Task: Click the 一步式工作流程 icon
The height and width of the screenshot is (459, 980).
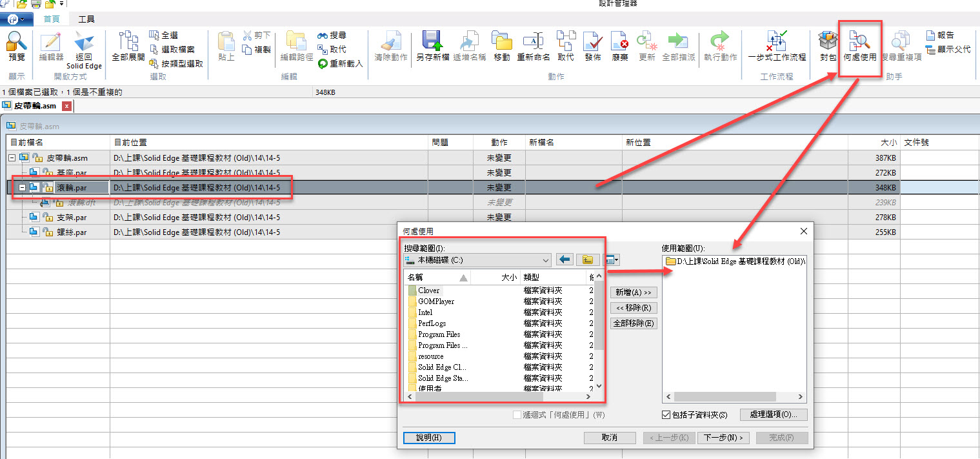Action: point(777,41)
